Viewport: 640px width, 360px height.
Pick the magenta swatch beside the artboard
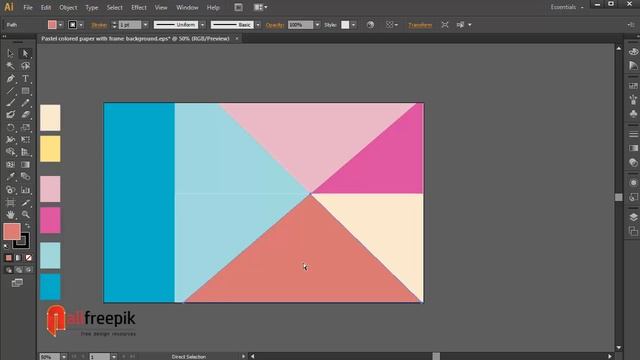50,220
